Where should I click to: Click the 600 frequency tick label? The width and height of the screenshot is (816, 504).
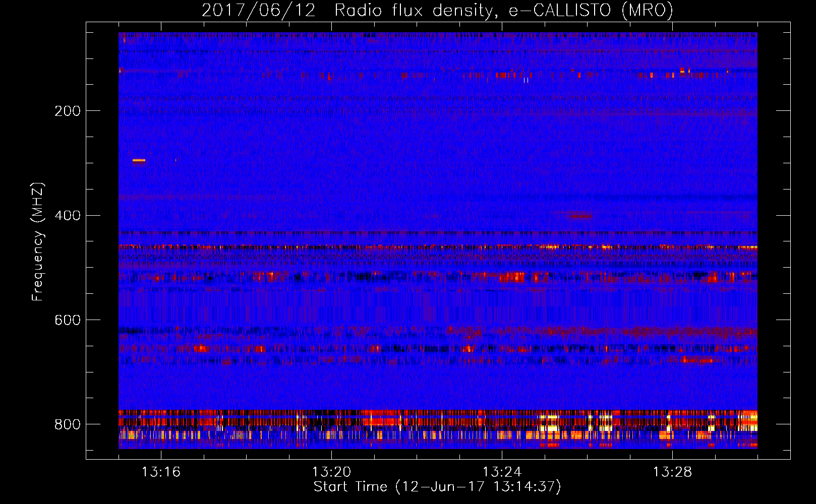click(68, 321)
